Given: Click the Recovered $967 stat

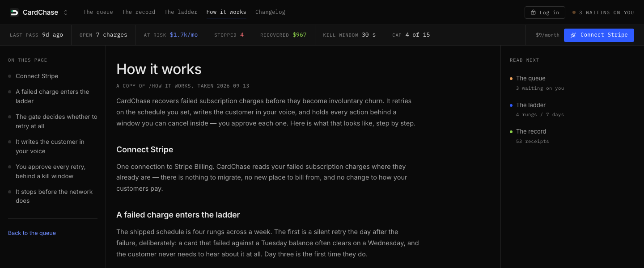Looking at the screenshot, I should [x=284, y=35].
